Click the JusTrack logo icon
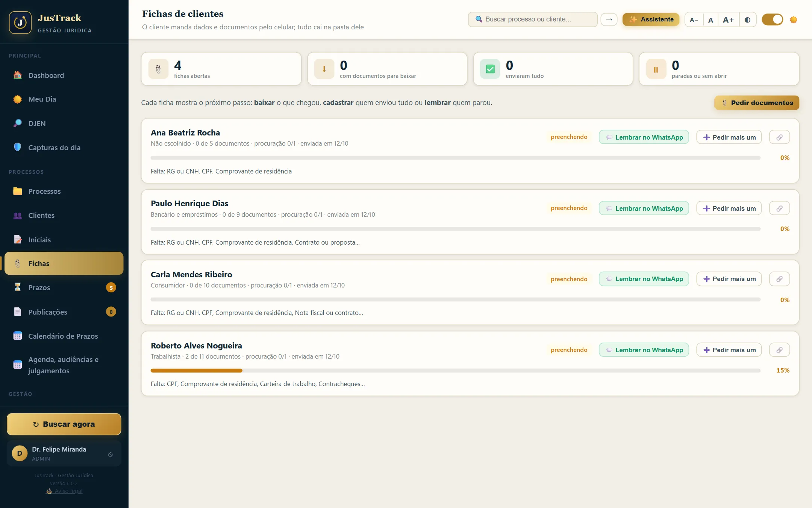This screenshot has width=812, height=508. pyautogui.click(x=20, y=23)
